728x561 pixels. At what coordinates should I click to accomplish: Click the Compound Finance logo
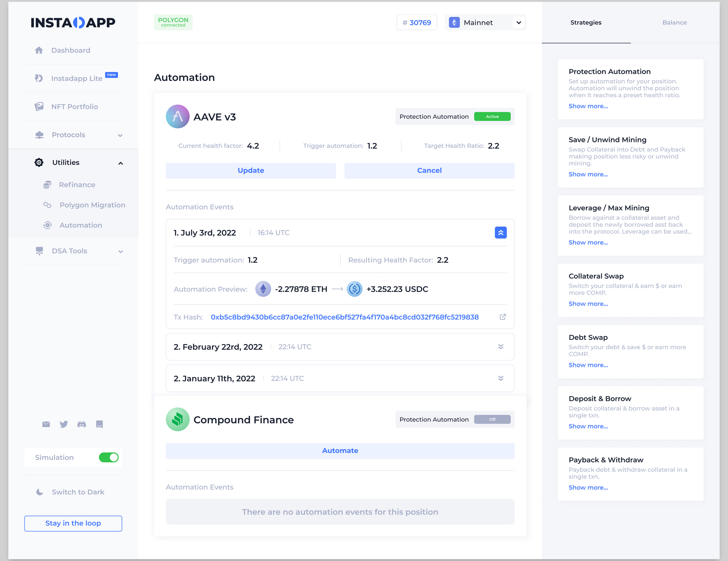tap(178, 419)
